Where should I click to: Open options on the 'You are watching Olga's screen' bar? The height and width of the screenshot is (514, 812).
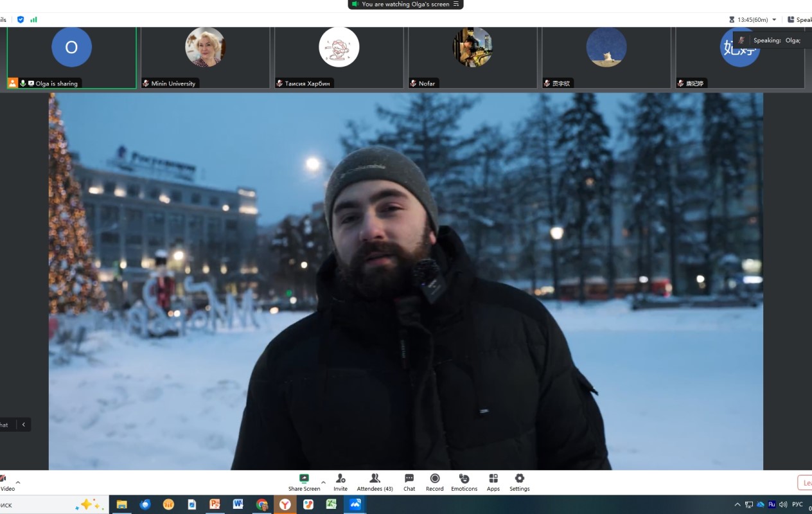click(x=456, y=4)
